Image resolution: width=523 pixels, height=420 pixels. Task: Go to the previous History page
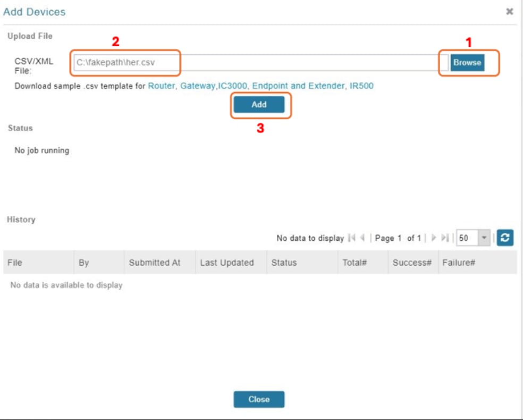tap(362, 238)
